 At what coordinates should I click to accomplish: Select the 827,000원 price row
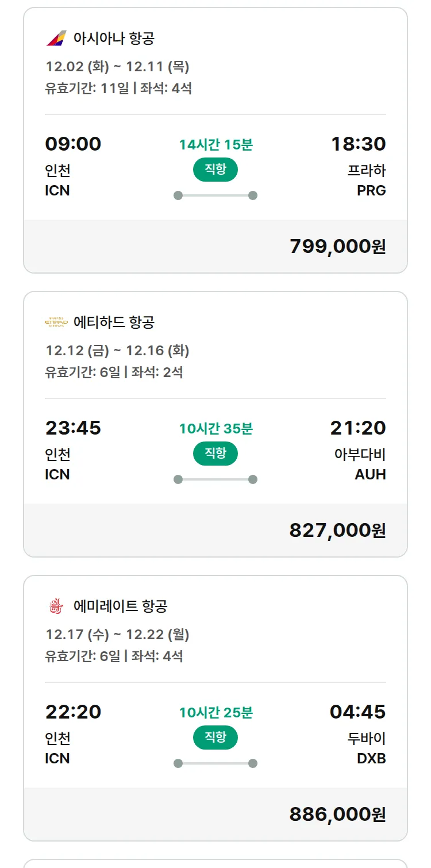pos(215,531)
